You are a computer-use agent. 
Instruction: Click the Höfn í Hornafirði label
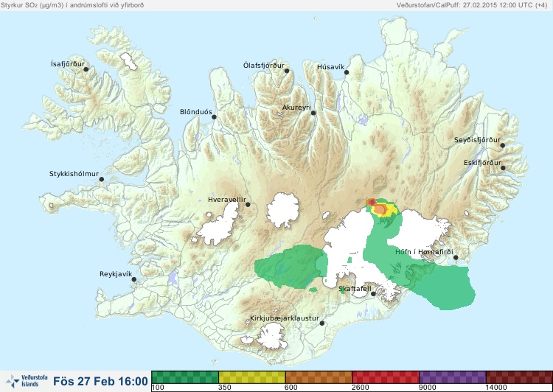point(424,252)
